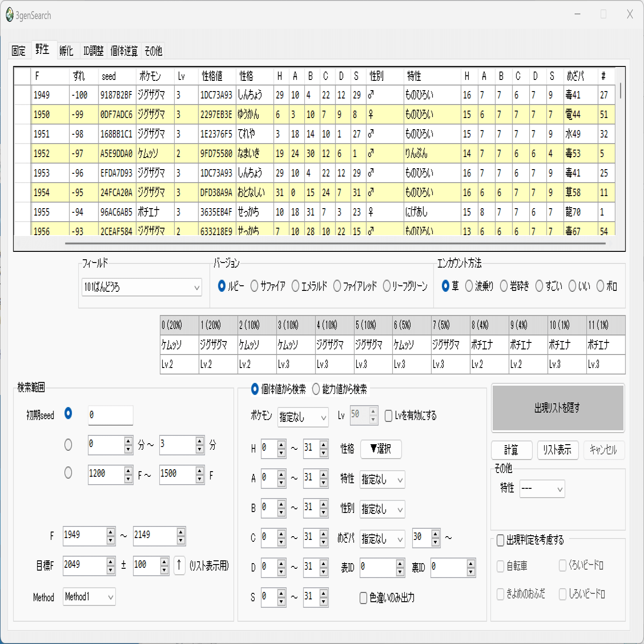The image size is (644, 644).
Task: Increment the H maximum value spinner
Action: [x=324, y=446]
